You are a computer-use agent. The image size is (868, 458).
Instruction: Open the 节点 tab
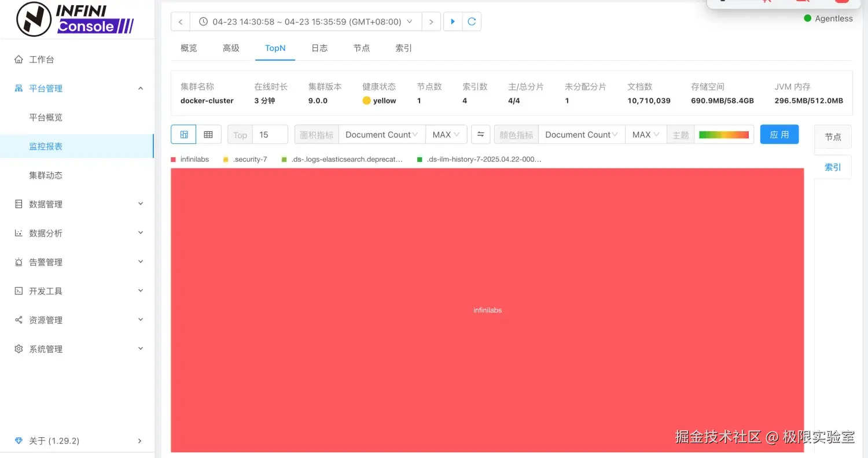(362, 48)
